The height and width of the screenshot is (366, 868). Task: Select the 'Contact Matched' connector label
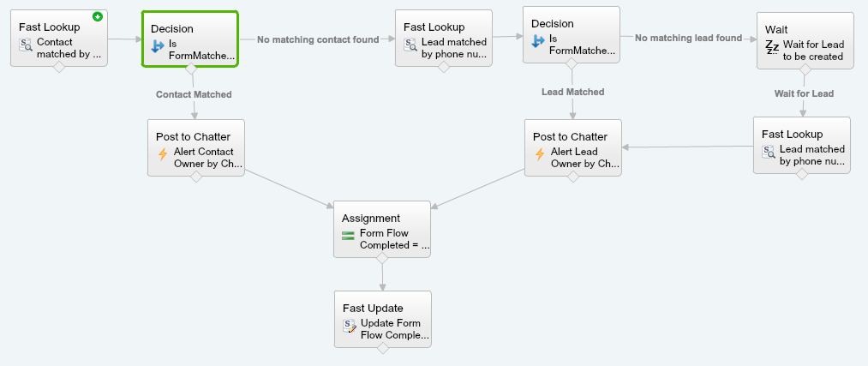pyautogui.click(x=194, y=94)
